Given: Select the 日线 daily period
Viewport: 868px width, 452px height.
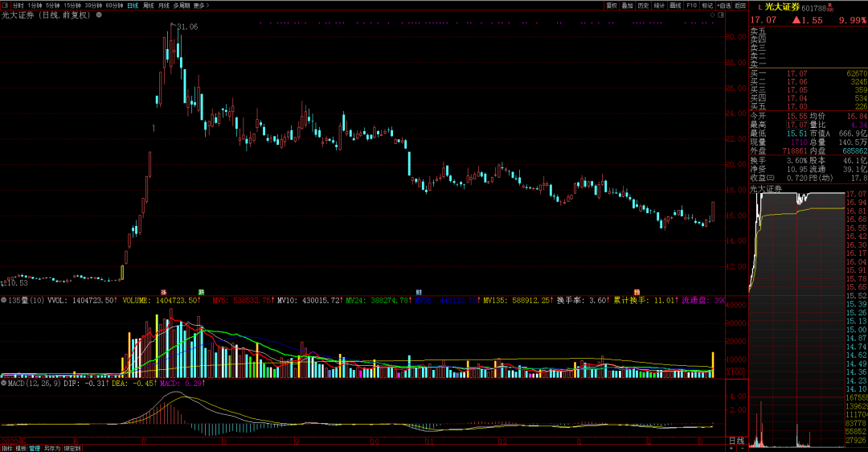Looking at the screenshot, I should coord(133,6).
